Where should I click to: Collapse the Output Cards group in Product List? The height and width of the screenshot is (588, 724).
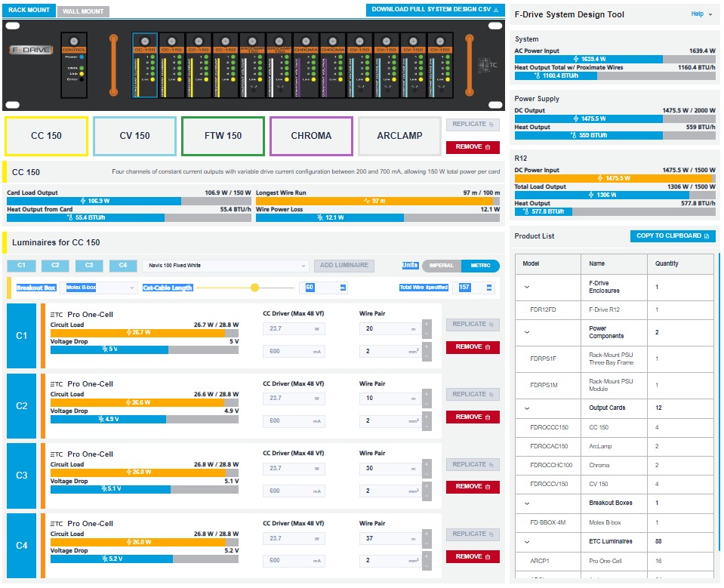(x=526, y=408)
